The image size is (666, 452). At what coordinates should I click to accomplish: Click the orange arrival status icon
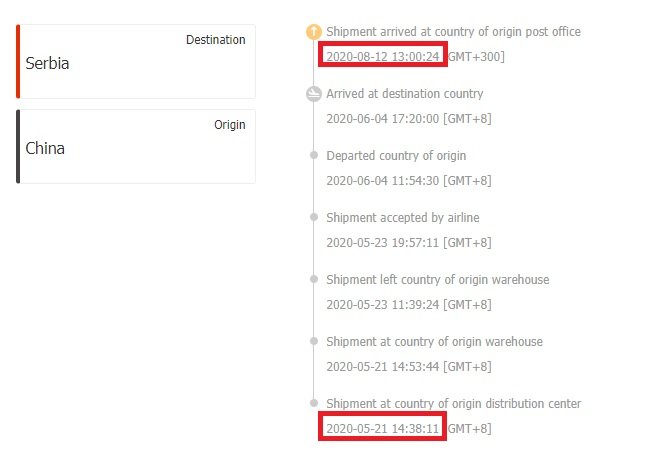[314, 32]
